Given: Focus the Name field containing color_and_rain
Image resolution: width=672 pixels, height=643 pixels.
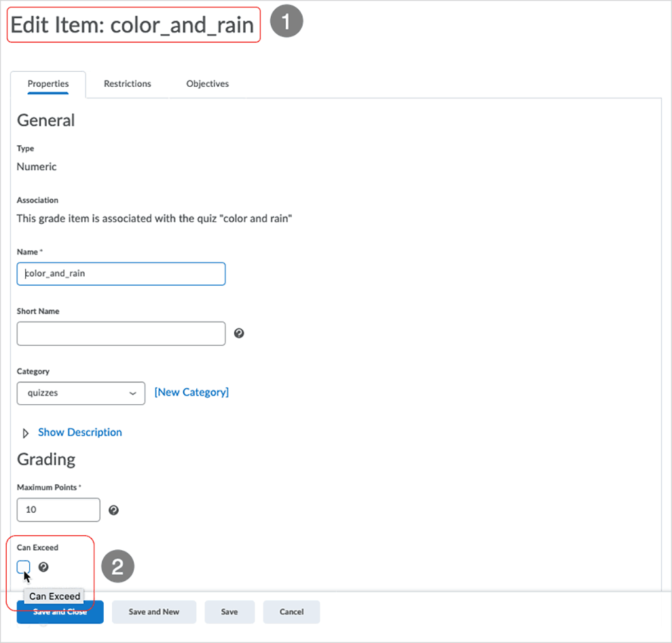Looking at the screenshot, I should [121, 274].
